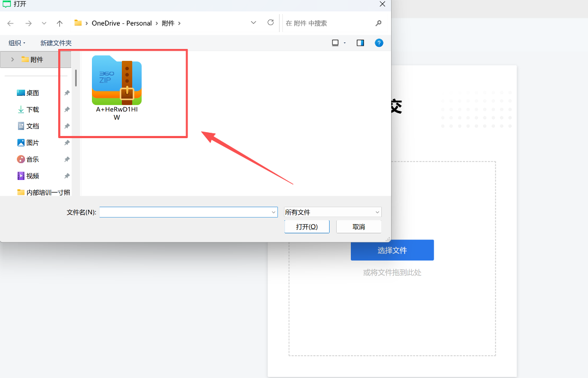Click the 取消 button

point(358,227)
